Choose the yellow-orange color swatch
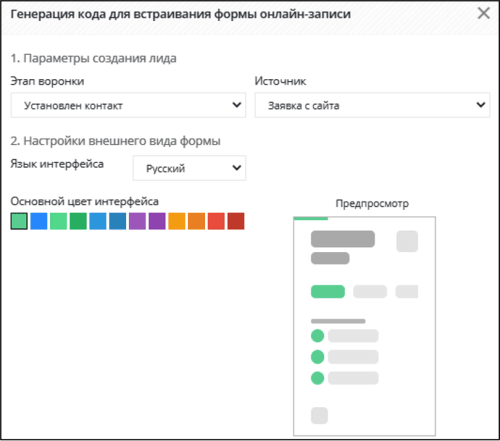500x441 pixels. pos(177,221)
